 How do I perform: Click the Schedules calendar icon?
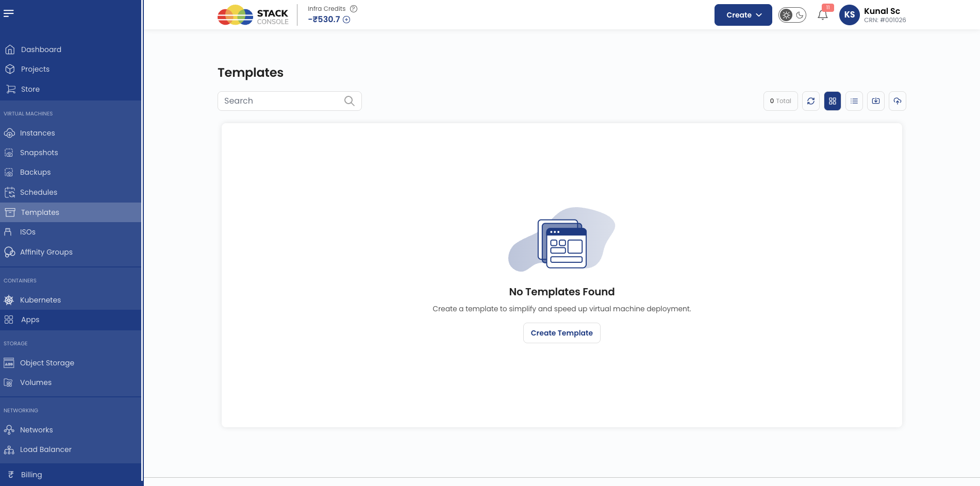click(10, 192)
